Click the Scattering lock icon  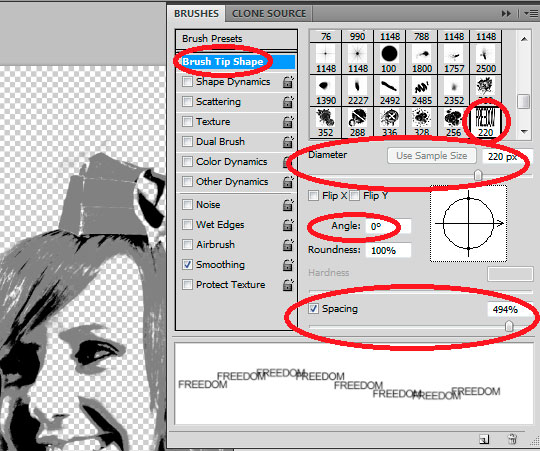point(288,102)
